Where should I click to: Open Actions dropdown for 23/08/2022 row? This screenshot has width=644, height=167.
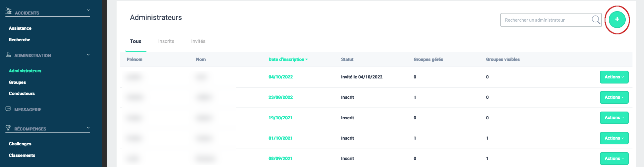click(x=614, y=97)
